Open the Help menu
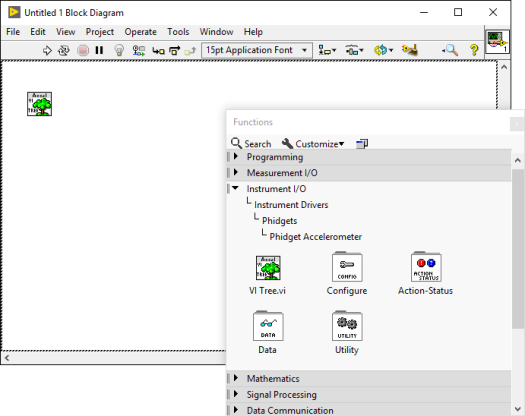This screenshot has height=416, width=525. click(x=253, y=32)
